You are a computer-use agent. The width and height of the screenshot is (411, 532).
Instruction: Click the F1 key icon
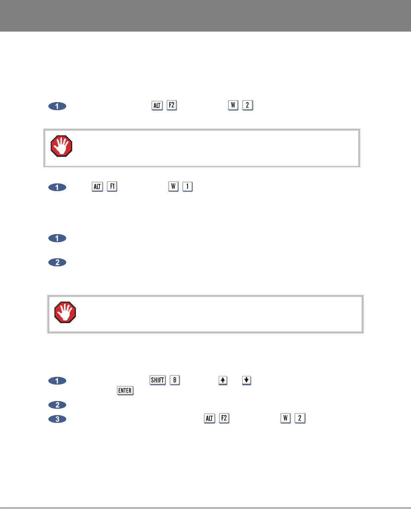click(112, 186)
